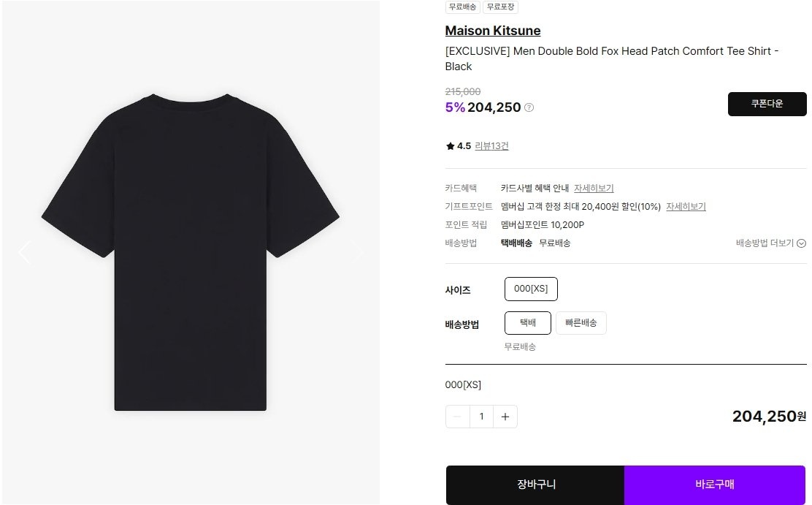Click the star rating icon
The image size is (812, 505).
point(450,146)
